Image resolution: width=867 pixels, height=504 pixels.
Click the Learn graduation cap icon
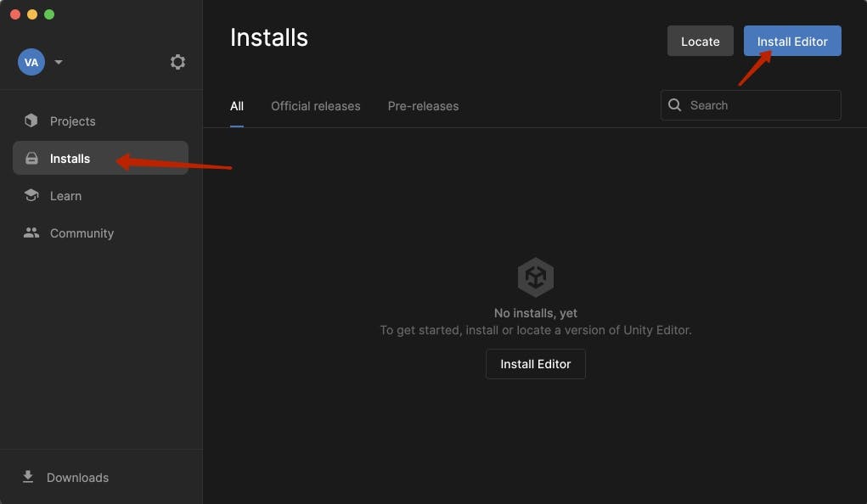coord(31,195)
